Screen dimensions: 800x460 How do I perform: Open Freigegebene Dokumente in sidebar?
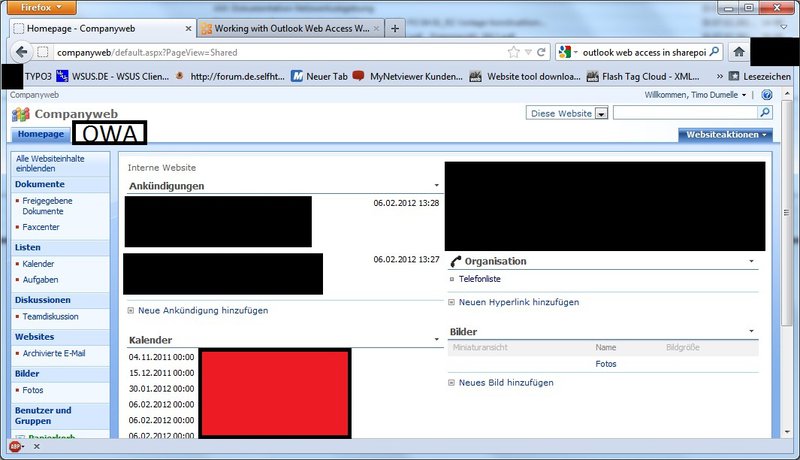pyautogui.click(x=47, y=206)
